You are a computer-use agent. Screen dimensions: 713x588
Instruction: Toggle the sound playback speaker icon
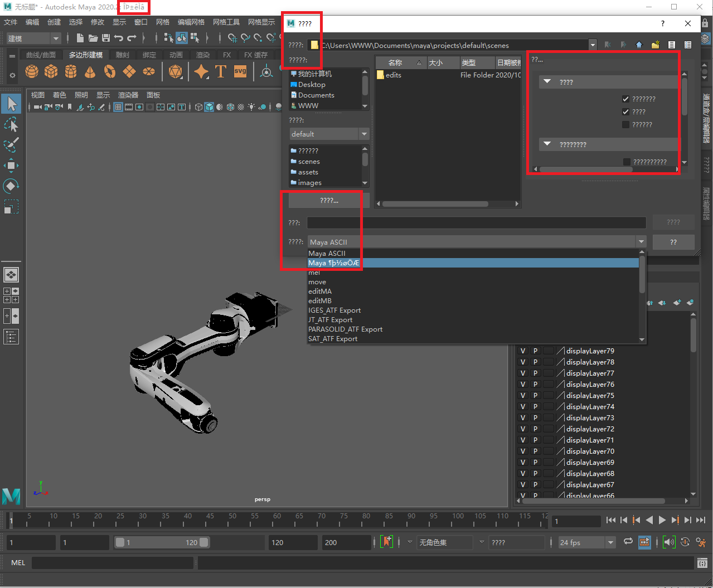coord(668,542)
